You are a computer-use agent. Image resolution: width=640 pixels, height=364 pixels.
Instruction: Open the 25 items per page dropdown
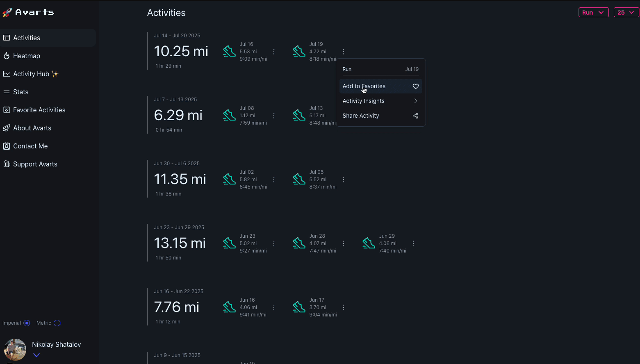tap(626, 12)
